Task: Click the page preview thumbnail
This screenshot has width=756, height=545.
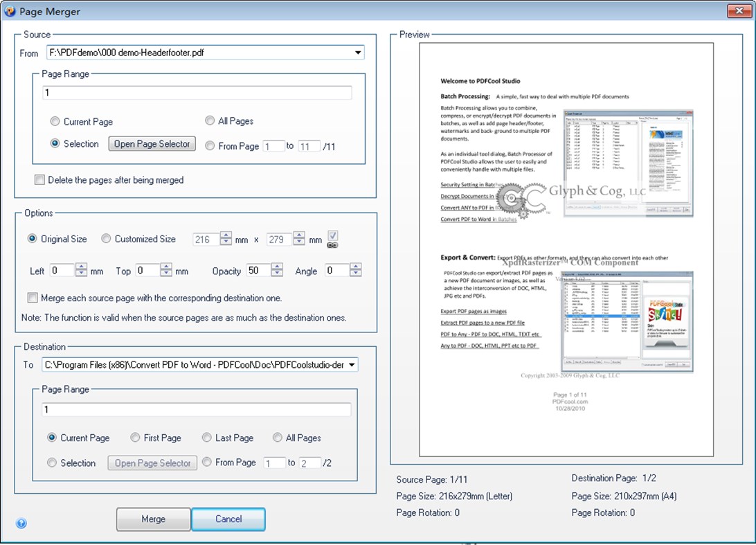Action: click(566, 249)
